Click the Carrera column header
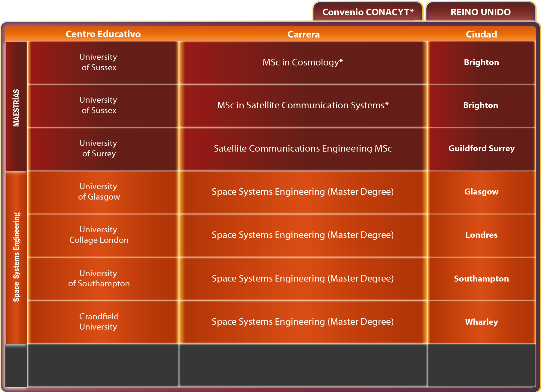The width and height of the screenshot is (541, 392). coord(303,34)
